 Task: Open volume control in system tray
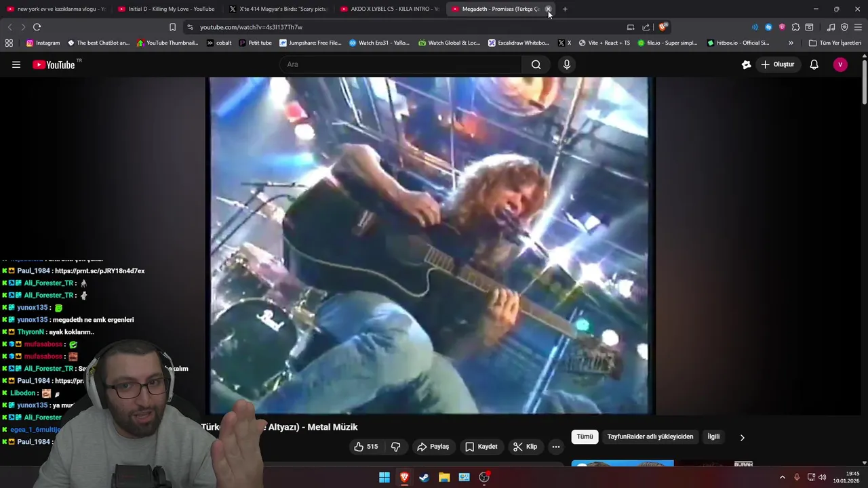(822, 477)
